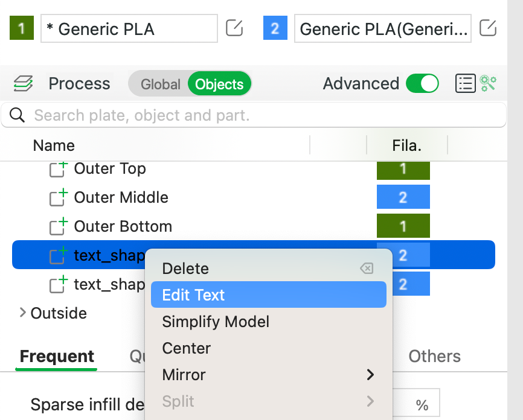Toggle the Advanced mode switch
This screenshot has width=523, height=420.
(422, 83)
